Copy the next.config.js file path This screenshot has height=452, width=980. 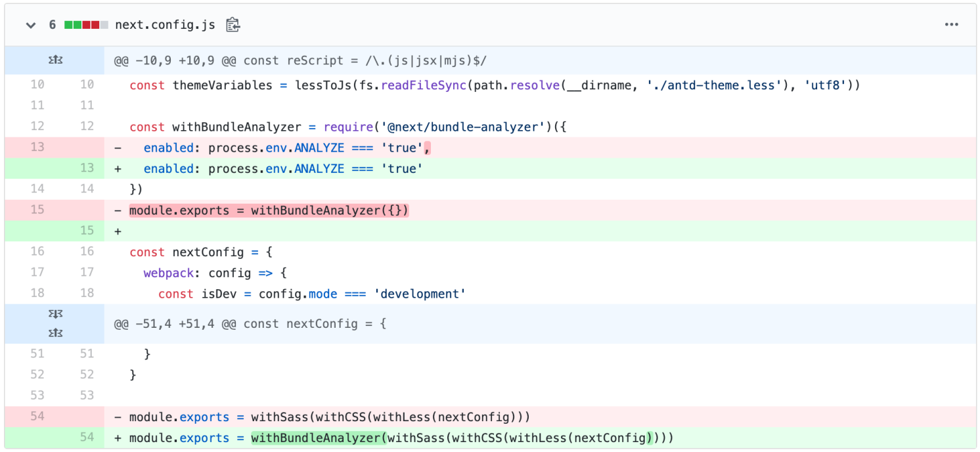pyautogui.click(x=233, y=24)
